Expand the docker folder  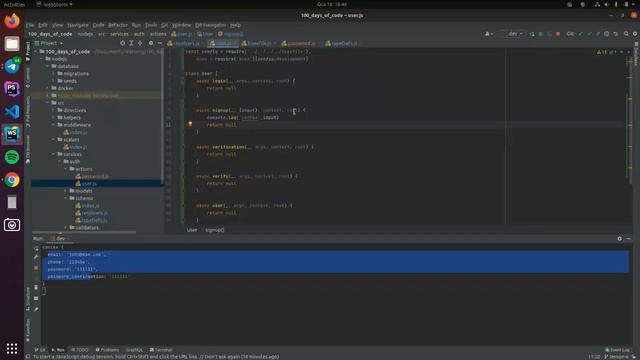[48, 88]
